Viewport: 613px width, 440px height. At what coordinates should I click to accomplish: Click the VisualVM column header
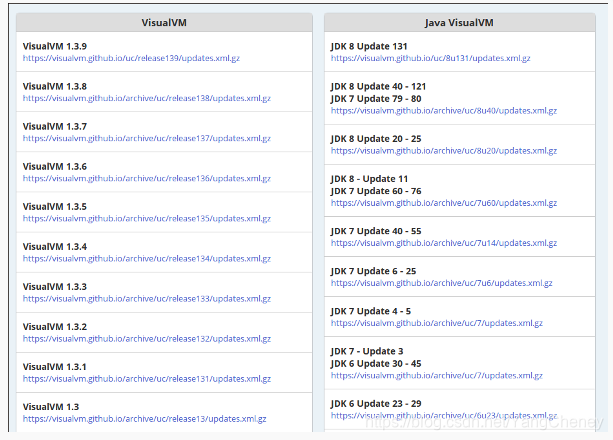click(164, 23)
